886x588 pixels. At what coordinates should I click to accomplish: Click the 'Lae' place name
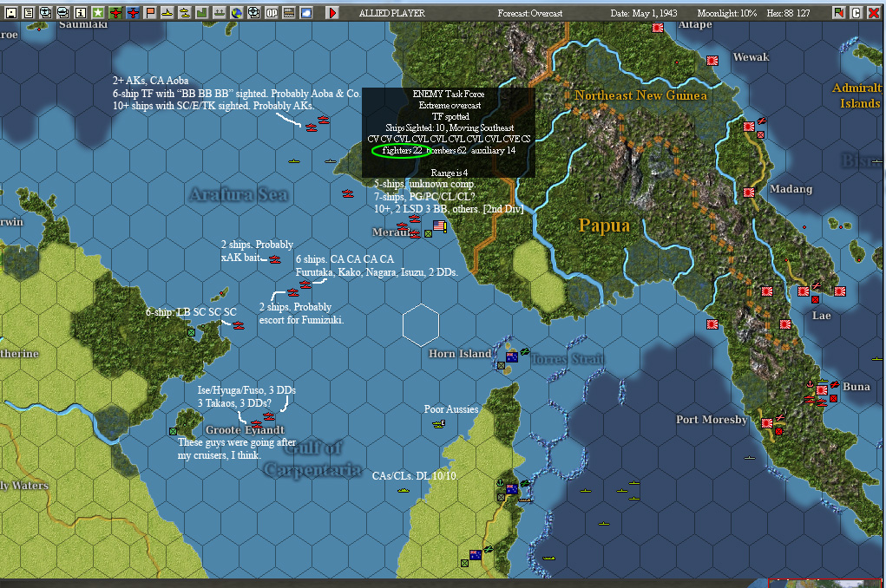tap(821, 315)
